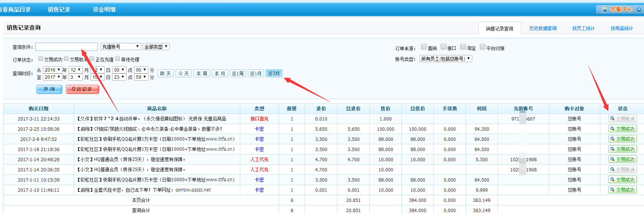This screenshot has height=214, width=644.
Task: Enable the 等待处理 status checkbox
Action: (118, 58)
